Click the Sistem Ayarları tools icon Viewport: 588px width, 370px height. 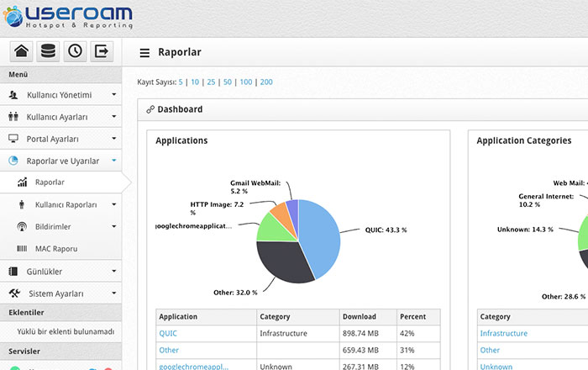click(x=14, y=293)
